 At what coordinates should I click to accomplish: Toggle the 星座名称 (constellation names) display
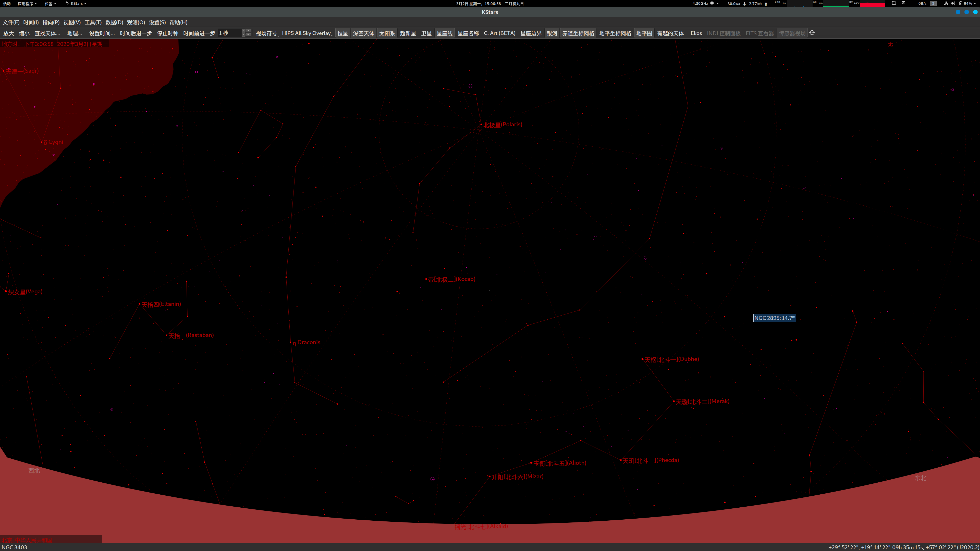pos(468,33)
